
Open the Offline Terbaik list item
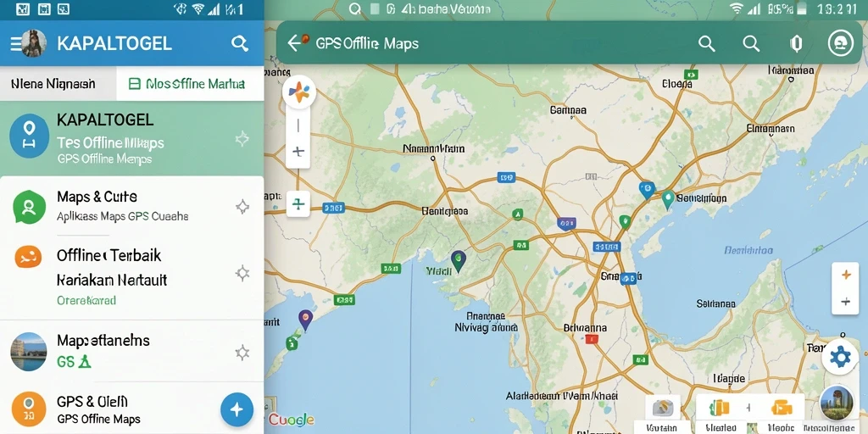pyautogui.click(x=131, y=277)
